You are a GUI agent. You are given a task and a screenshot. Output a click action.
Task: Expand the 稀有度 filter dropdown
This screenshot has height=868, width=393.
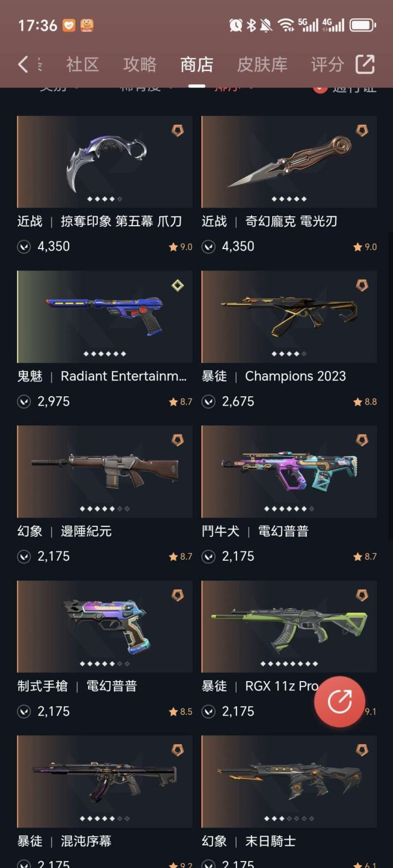click(147, 88)
